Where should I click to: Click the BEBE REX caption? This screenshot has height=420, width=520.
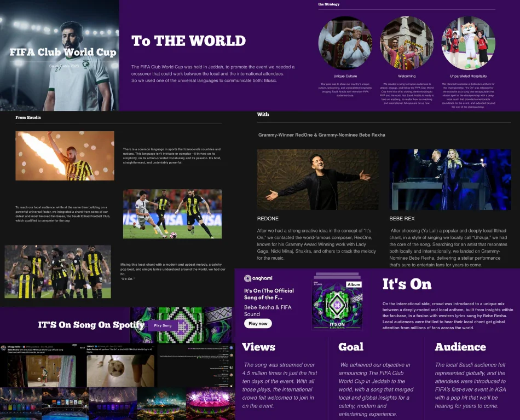click(402, 219)
